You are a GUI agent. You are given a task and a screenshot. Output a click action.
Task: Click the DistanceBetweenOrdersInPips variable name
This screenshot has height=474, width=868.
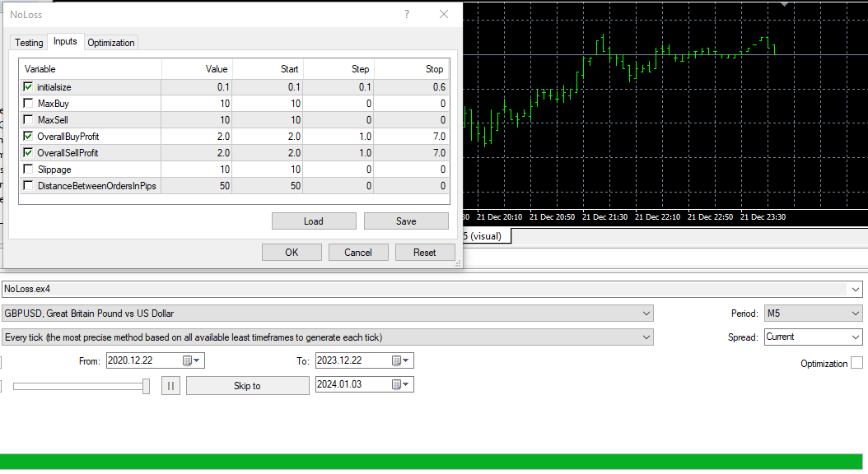click(97, 186)
